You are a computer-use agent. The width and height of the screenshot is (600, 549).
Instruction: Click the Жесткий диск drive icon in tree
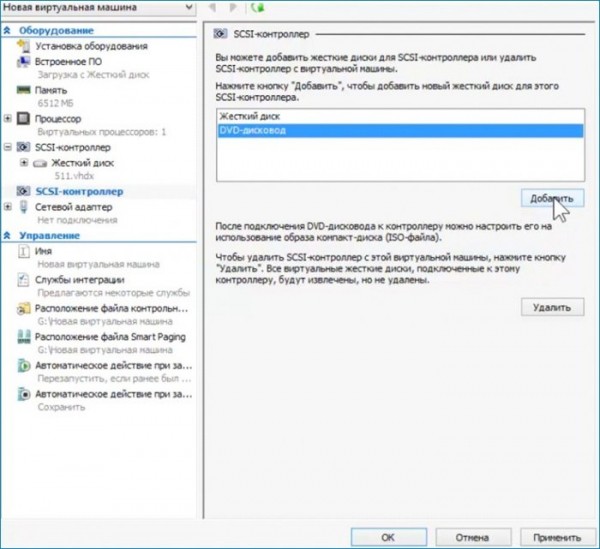pyautogui.click(x=40, y=163)
